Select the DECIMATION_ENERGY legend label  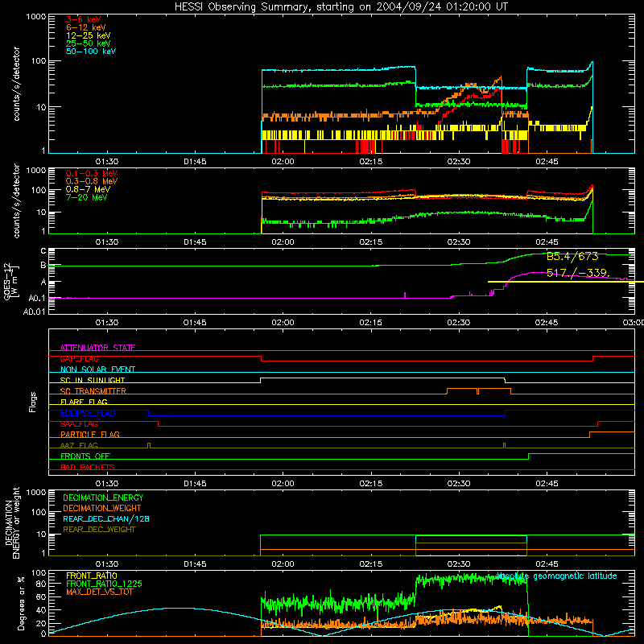(x=103, y=497)
